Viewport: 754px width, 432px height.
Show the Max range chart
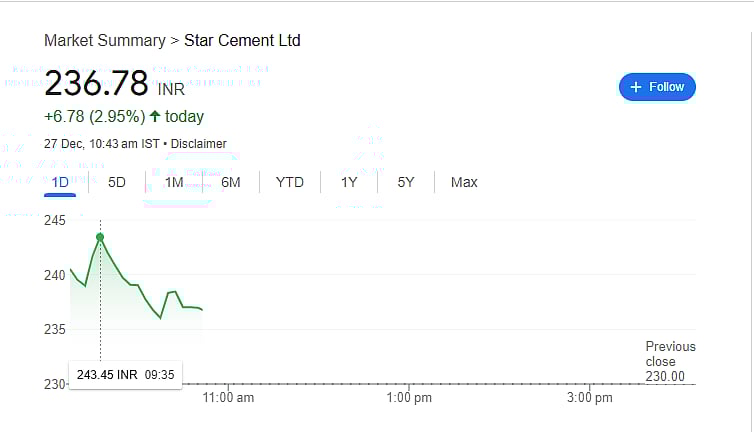coord(464,182)
